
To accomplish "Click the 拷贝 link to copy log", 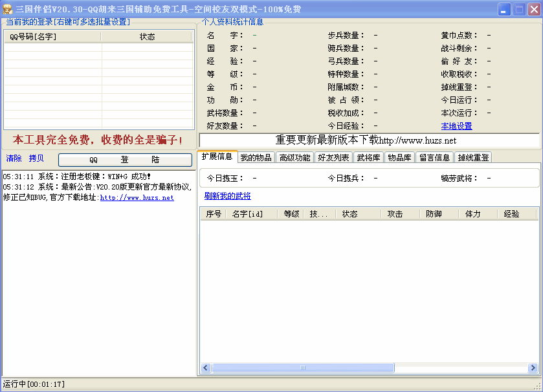I will [x=36, y=158].
